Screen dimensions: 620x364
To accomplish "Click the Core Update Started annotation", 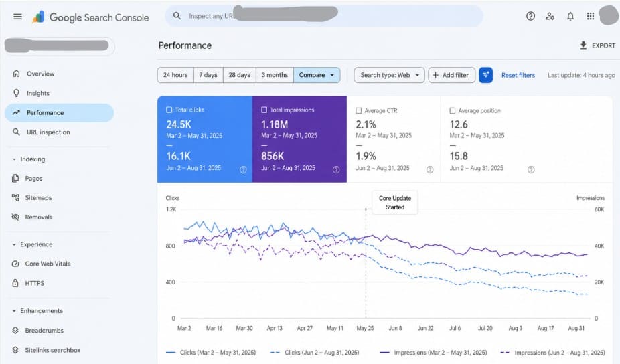I will [x=395, y=202].
